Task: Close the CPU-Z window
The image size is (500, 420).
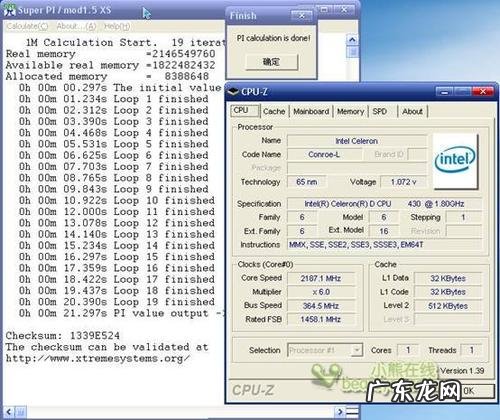Action: click(x=482, y=91)
